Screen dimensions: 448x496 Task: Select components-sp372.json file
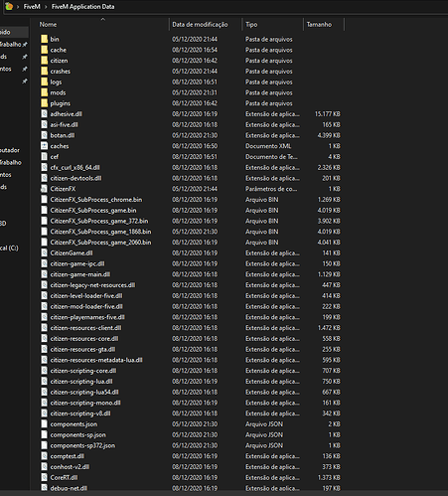pyautogui.click(x=82, y=445)
